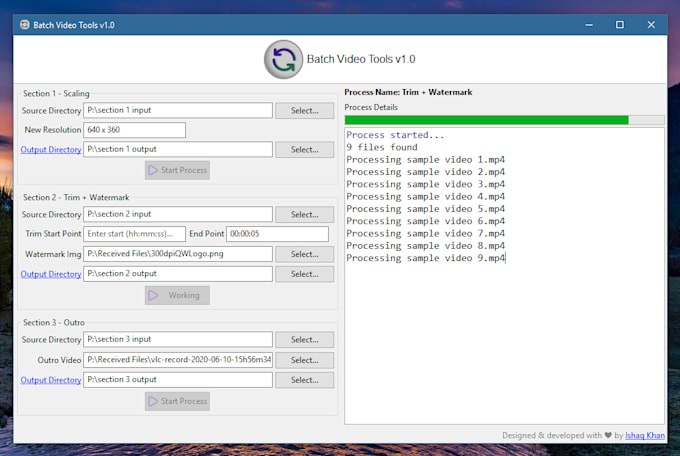Close the Batch Video Tools window
The height and width of the screenshot is (456, 680).
point(651,25)
